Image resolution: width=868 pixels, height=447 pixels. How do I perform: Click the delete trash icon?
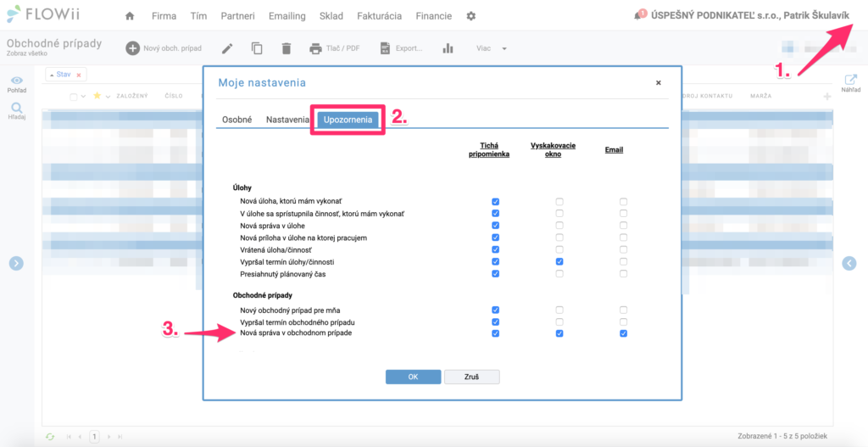pyautogui.click(x=287, y=48)
